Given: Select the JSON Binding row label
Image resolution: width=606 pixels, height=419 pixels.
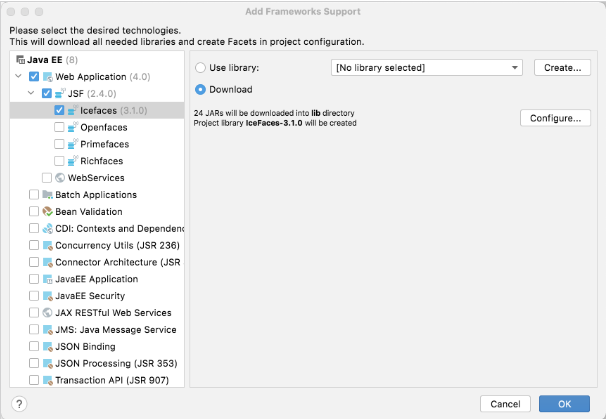Looking at the screenshot, I should pos(85,347).
